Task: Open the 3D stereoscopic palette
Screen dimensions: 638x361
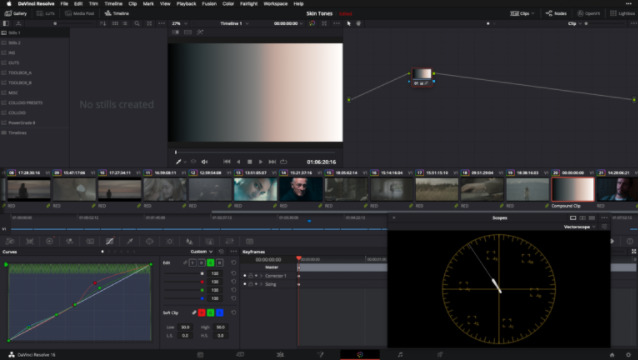Action: coord(249,241)
